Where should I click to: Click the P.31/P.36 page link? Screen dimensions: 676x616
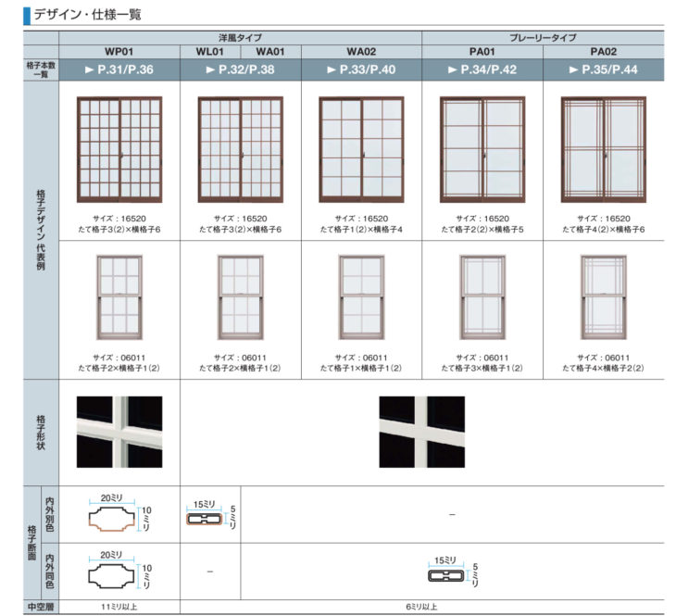[119, 69]
